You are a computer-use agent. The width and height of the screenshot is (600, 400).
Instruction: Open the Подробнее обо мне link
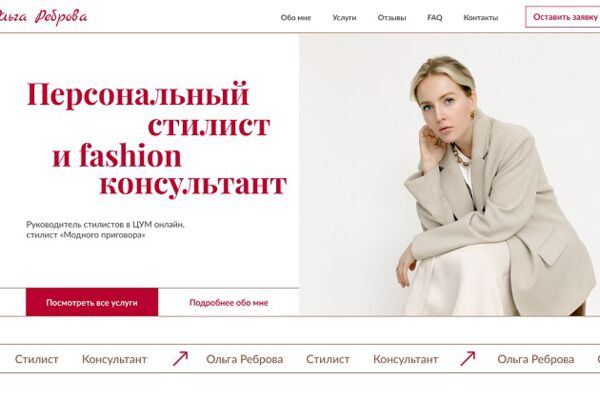[229, 303]
